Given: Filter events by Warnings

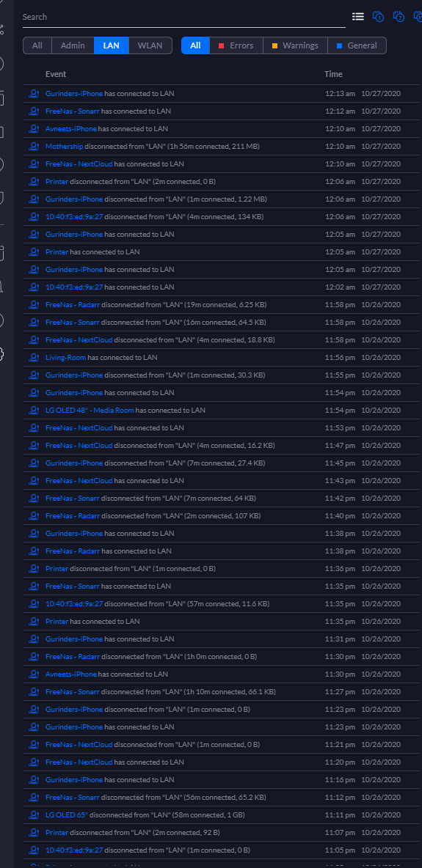Looking at the screenshot, I should click(x=295, y=45).
